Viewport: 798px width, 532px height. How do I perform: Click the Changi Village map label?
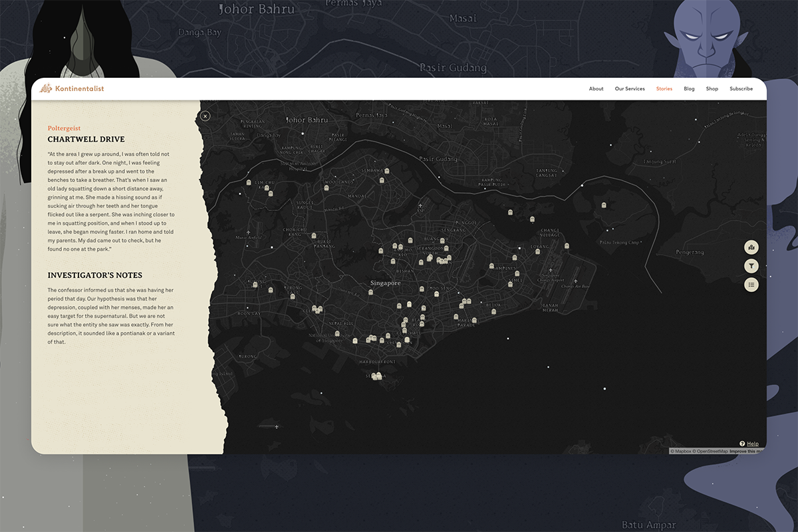549,233
